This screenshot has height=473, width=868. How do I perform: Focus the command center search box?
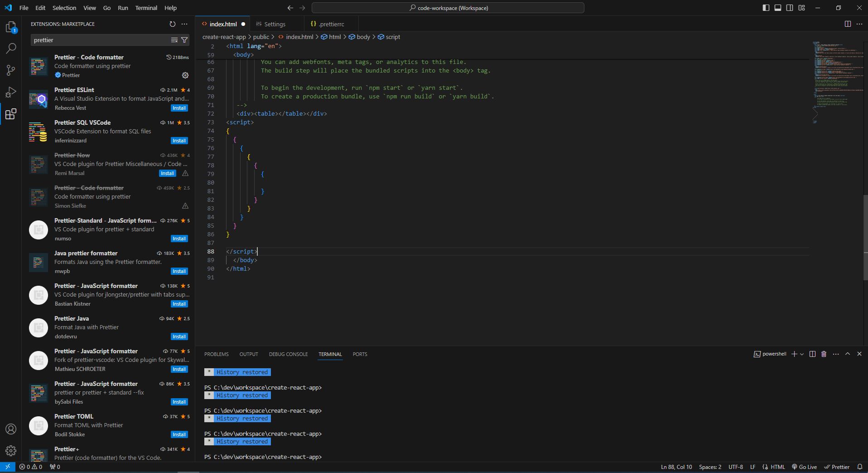(448, 8)
